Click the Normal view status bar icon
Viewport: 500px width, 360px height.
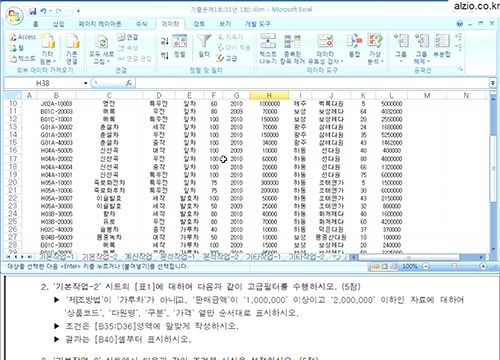tap(375, 266)
